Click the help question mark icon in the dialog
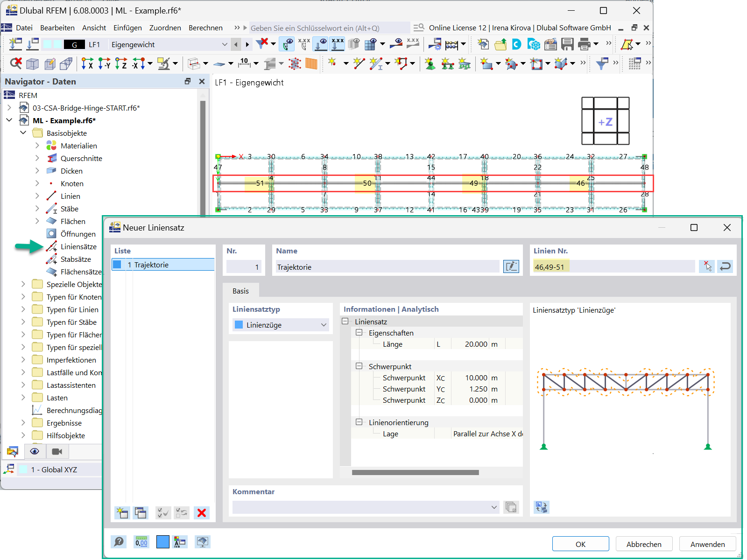Viewport: 747px width, 560px height. tap(119, 542)
